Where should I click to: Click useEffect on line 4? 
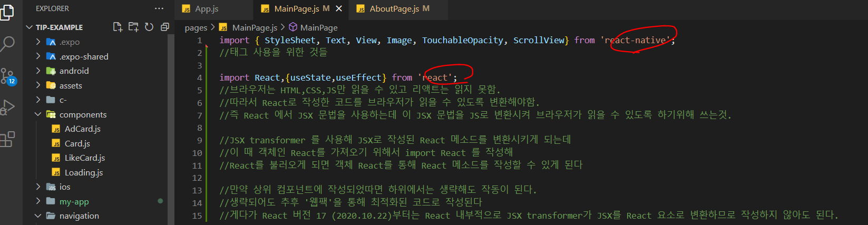click(358, 78)
